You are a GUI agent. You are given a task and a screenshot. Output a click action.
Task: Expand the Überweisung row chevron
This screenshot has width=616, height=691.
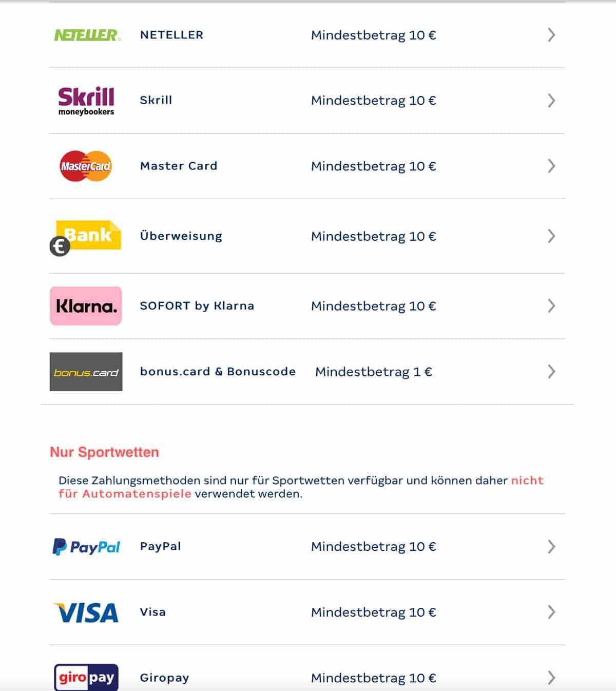(x=551, y=236)
